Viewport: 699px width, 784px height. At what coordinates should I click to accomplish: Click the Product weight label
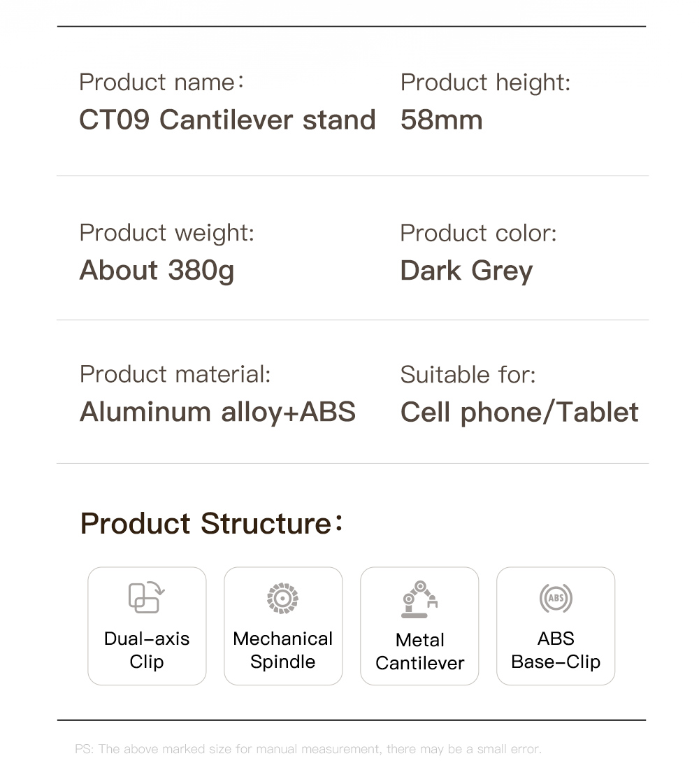pos(167,233)
